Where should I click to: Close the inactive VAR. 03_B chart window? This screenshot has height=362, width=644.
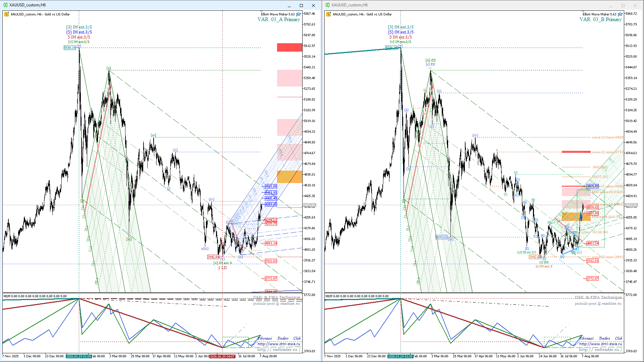[x=635, y=5]
